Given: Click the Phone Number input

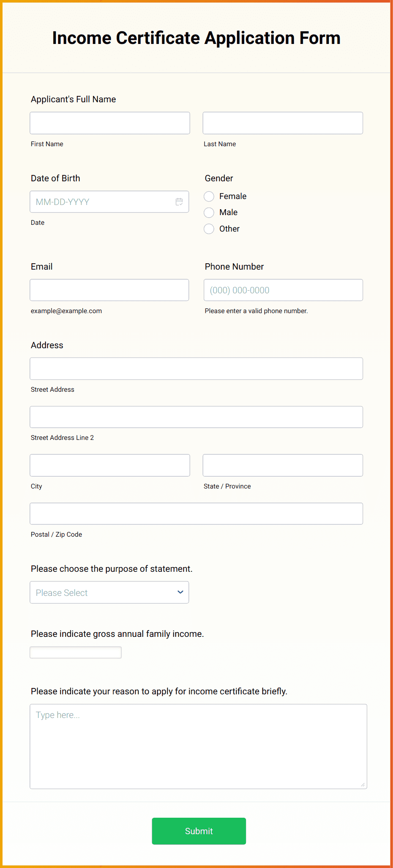Looking at the screenshot, I should pos(283,290).
